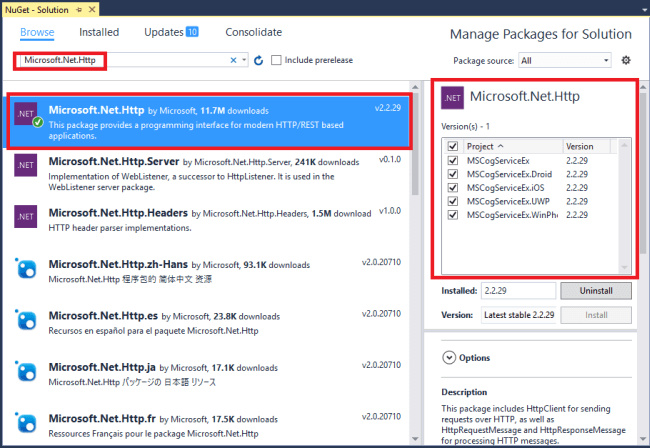This screenshot has height=448, width=650.
Task: Switch to the Consolidate tab
Action: [x=254, y=32]
